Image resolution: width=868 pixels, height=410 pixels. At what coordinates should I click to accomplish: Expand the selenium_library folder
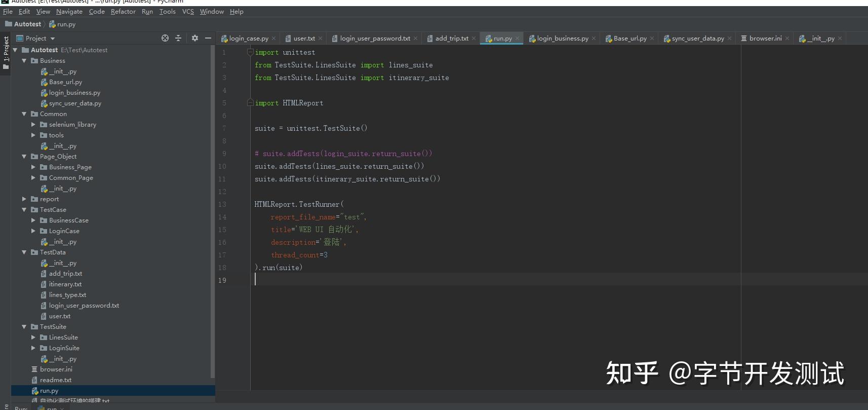click(33, 124)
